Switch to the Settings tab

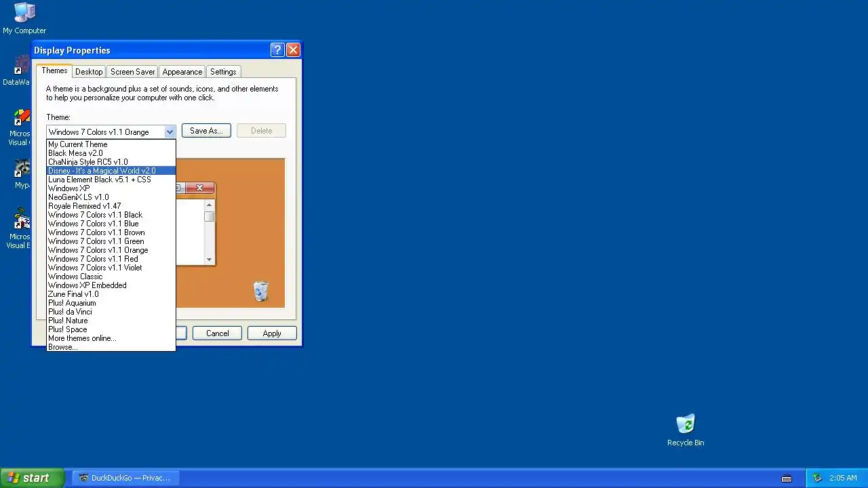tap(223, 72)
